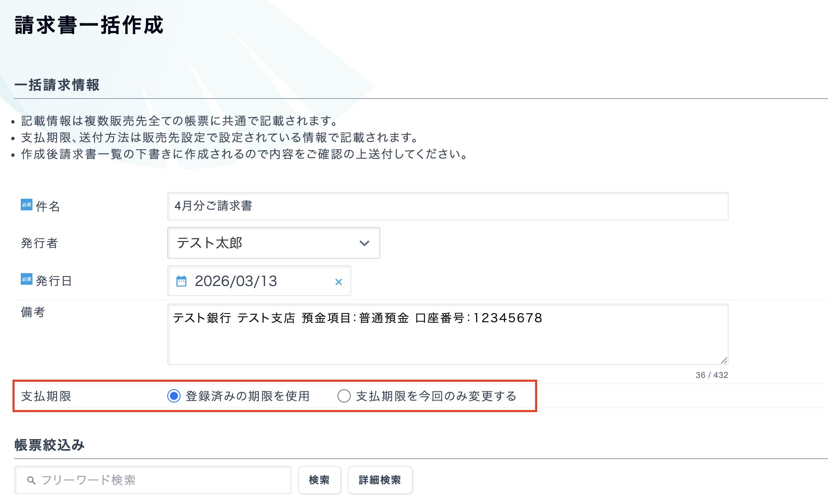The width and height of the screenshot is (828, 504).
Task: Open 詳細検索 advanced search
Action: [380, 480]
